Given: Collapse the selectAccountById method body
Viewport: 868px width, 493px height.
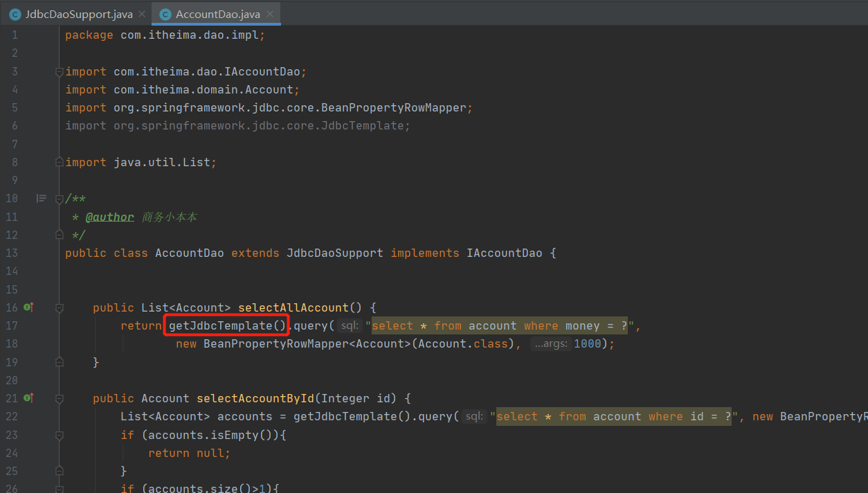Looking at the screenshot, I should click(x=60, y=398).
